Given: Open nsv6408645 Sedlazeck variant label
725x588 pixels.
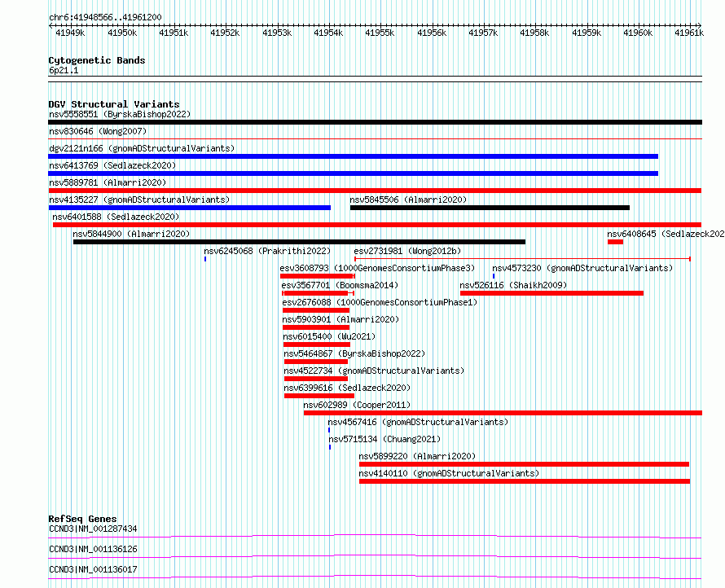Looking at the screenshot, I should 666,234.
